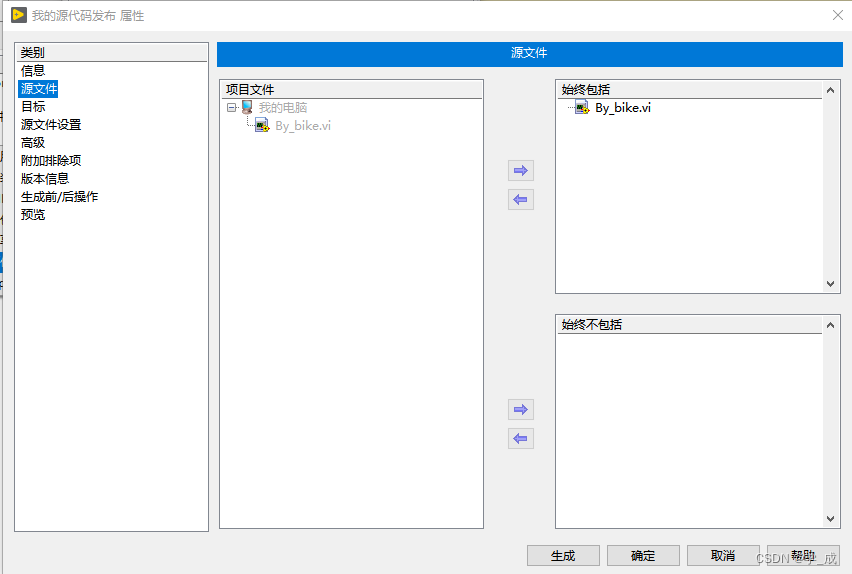Cancel the dialog with 取消
This screenshot has height=574, width=852.
pyautogui.click(x=723, y=556)
